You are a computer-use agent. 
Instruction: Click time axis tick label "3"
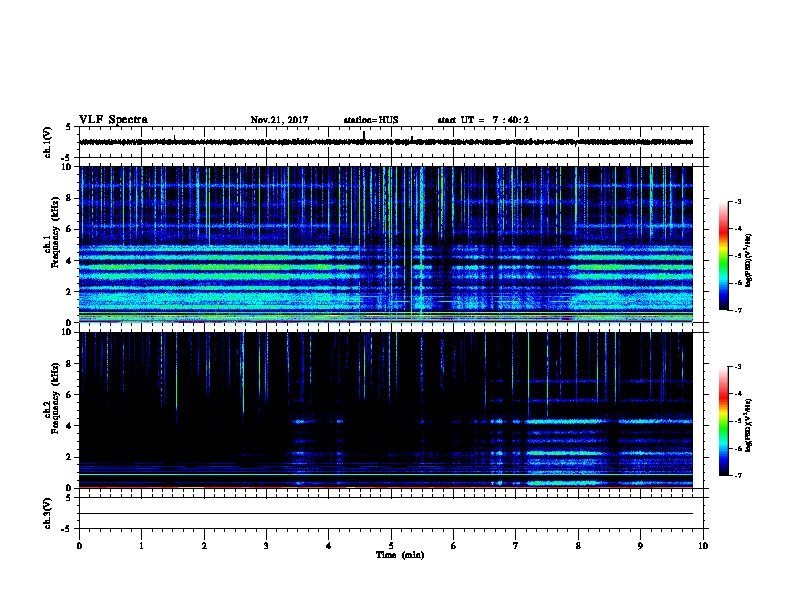pos(266,546)
